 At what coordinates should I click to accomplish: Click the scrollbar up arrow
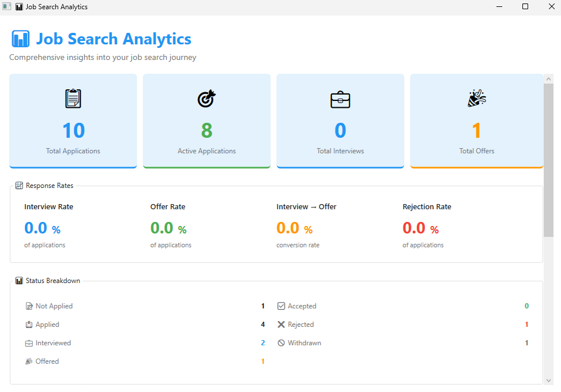[x=548, y=78]
